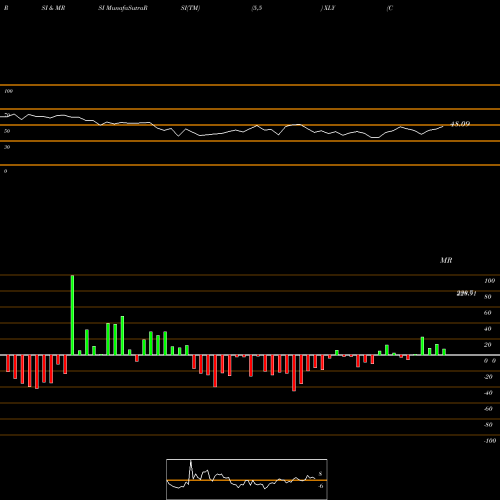Click the '(5,5' parameter text in header
This screenshot has height=500, width=500.
(257, 8)
